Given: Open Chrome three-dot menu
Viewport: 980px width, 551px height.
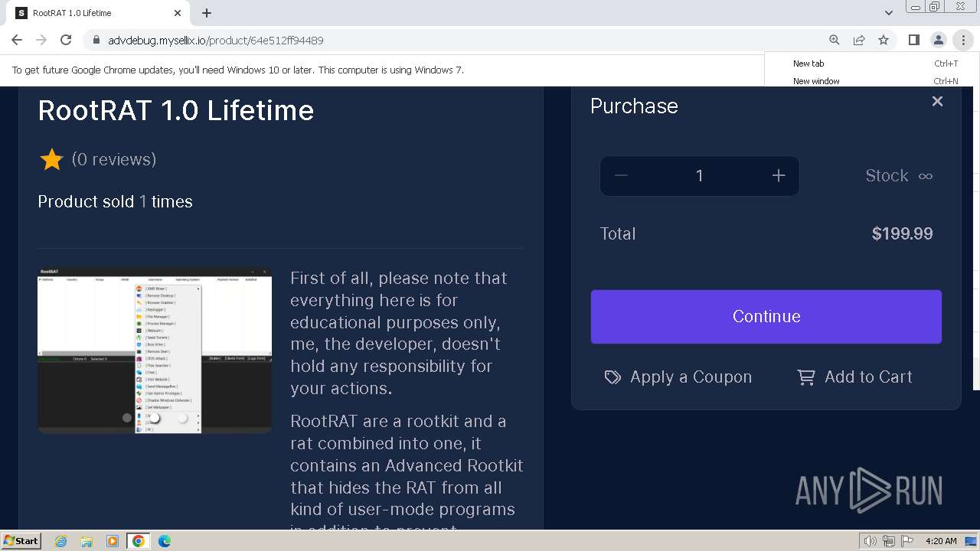Looking at the screenshot, I should (x=963, y=40).
